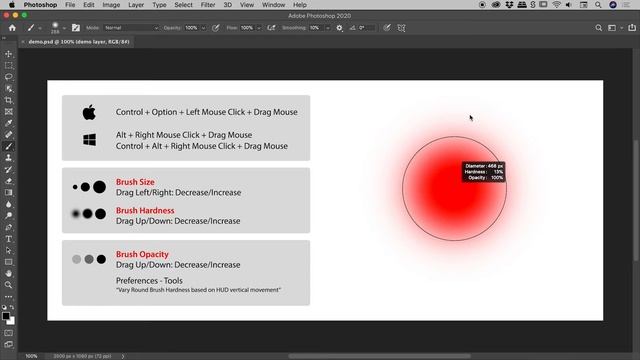640x360 pixels.
Task: Select the Zoom tool in toolbar
Action: pyautogui.click(x=9, y=284)
